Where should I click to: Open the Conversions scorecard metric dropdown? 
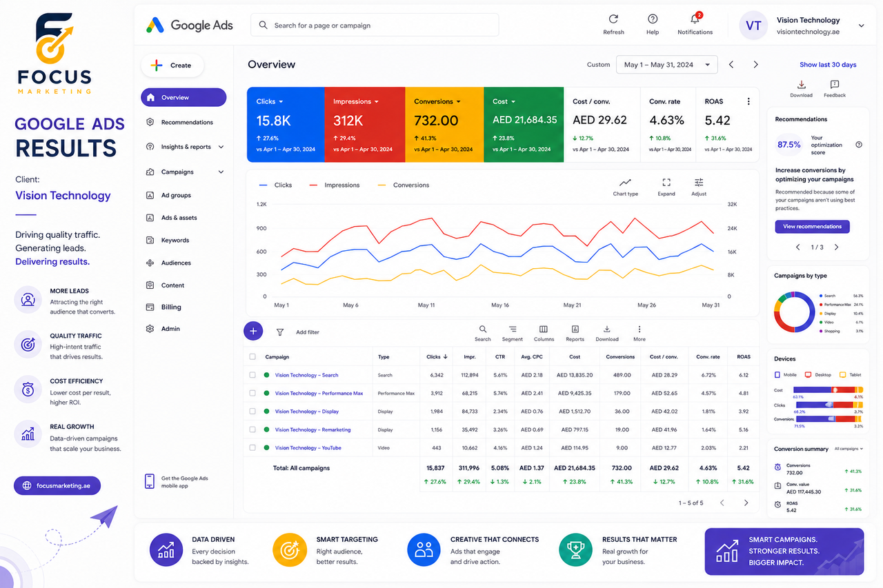tap(459, 102)
